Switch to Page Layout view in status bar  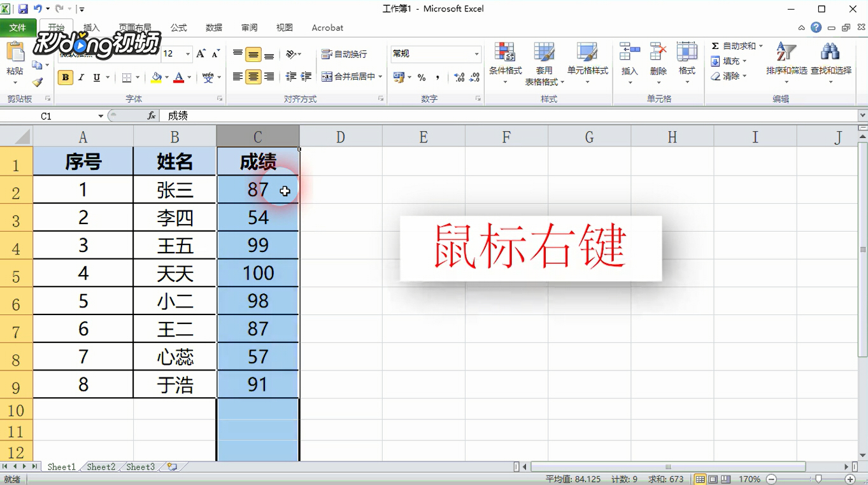[713, 479]
